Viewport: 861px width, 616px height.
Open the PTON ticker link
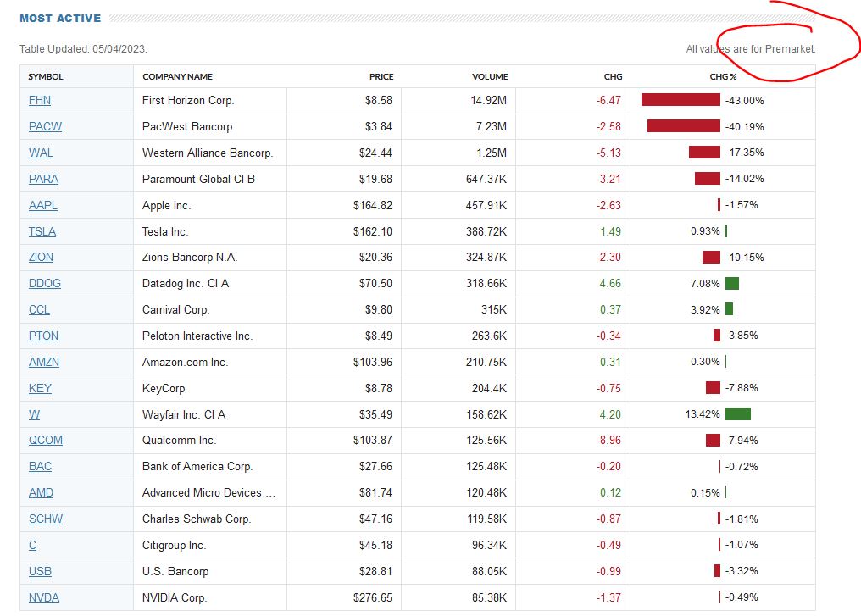tap(43, 336)
